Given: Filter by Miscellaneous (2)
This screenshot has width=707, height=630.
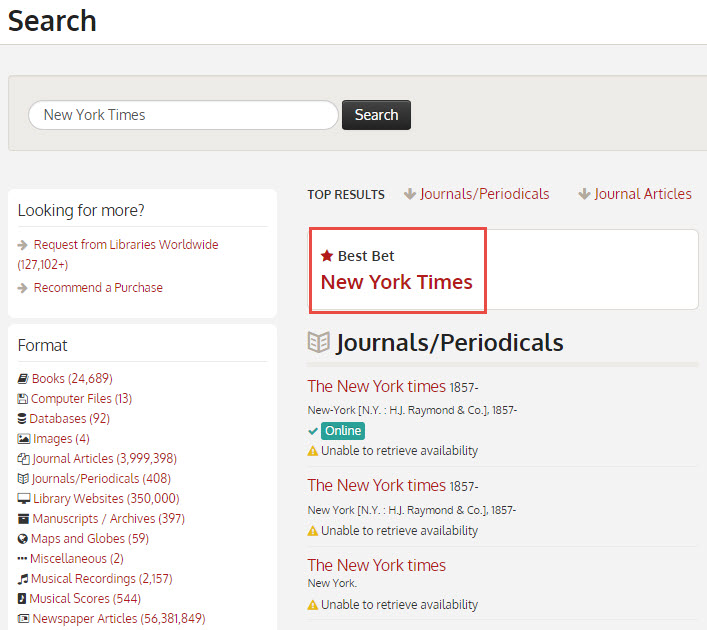Looking at the screenshot, I should (x=77, y=559).
